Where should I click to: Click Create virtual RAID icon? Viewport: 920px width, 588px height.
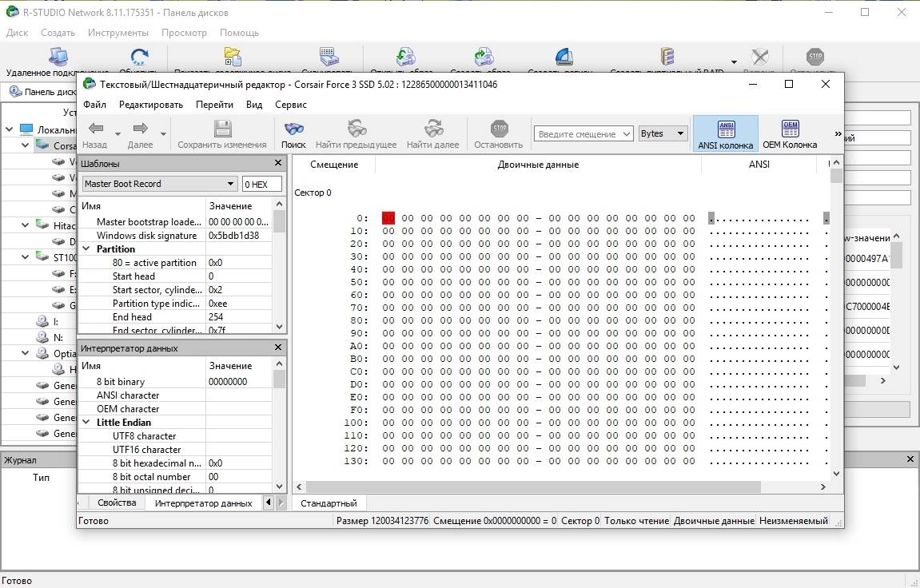(x=667, y=57)
